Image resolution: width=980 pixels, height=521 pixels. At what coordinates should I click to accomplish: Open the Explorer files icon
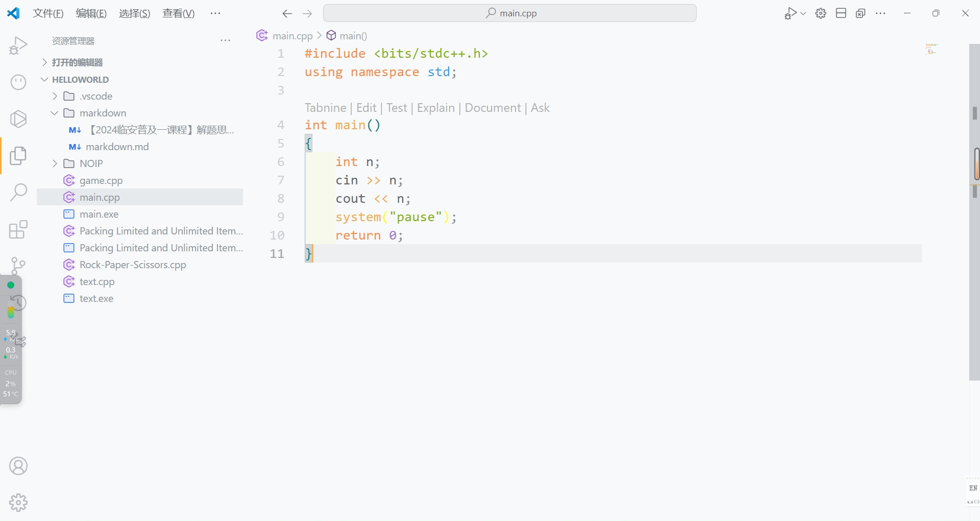(x=18, y=156)
